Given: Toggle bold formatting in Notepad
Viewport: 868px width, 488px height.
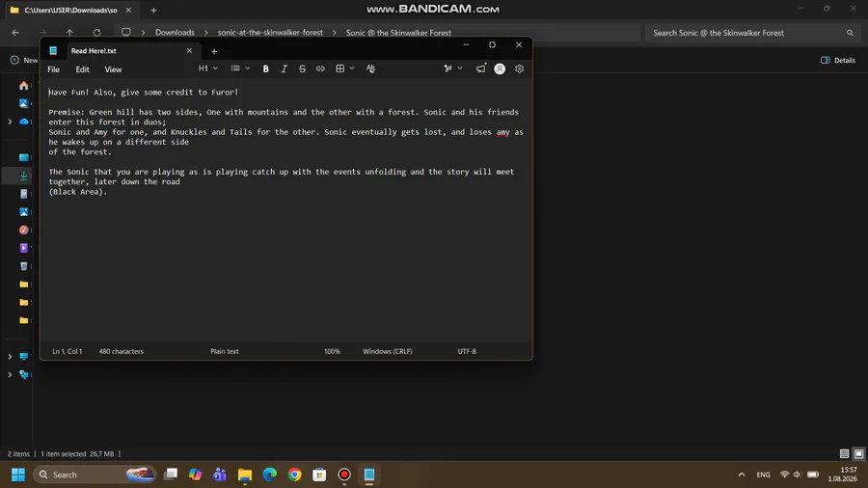Looking at the screenshot, I should coord(266,69).
